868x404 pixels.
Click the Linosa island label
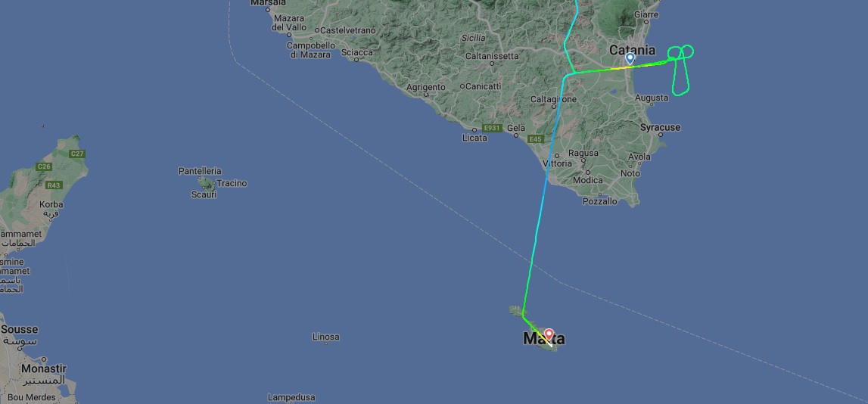coord(326,337)
